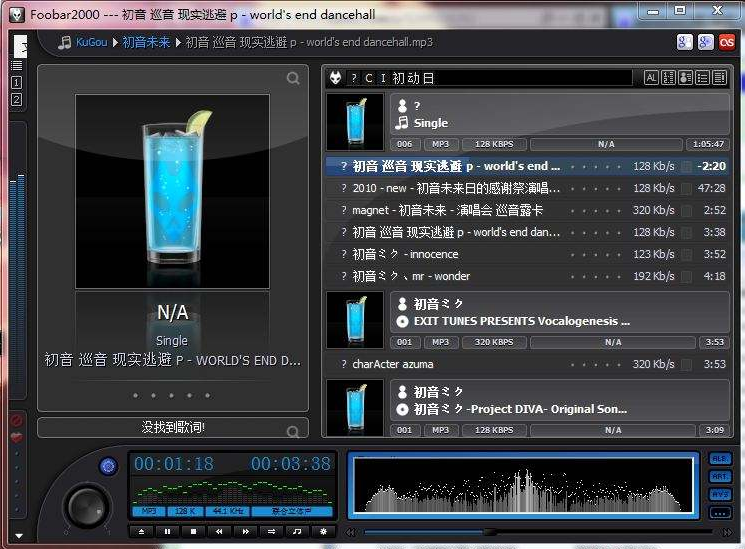
Task: Select track charActer azuma
Action: tap(527, 364)
